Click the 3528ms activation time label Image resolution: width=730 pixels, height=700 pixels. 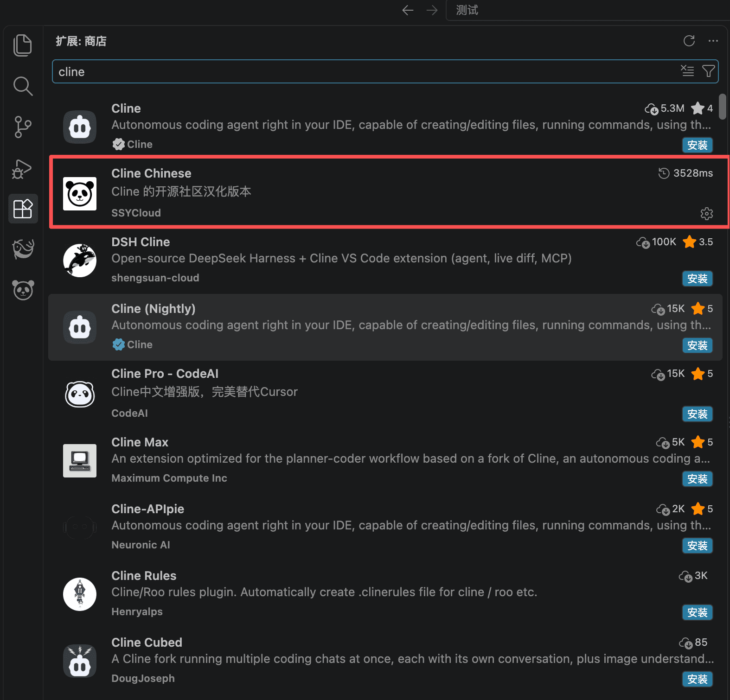pyautogui.click(x=686, y=173)
